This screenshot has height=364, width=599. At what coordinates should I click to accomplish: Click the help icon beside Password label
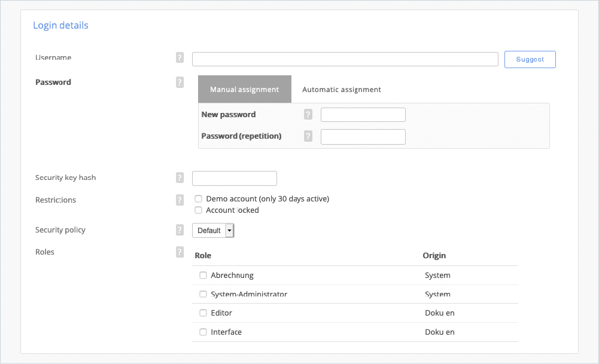tap(180, 82)
